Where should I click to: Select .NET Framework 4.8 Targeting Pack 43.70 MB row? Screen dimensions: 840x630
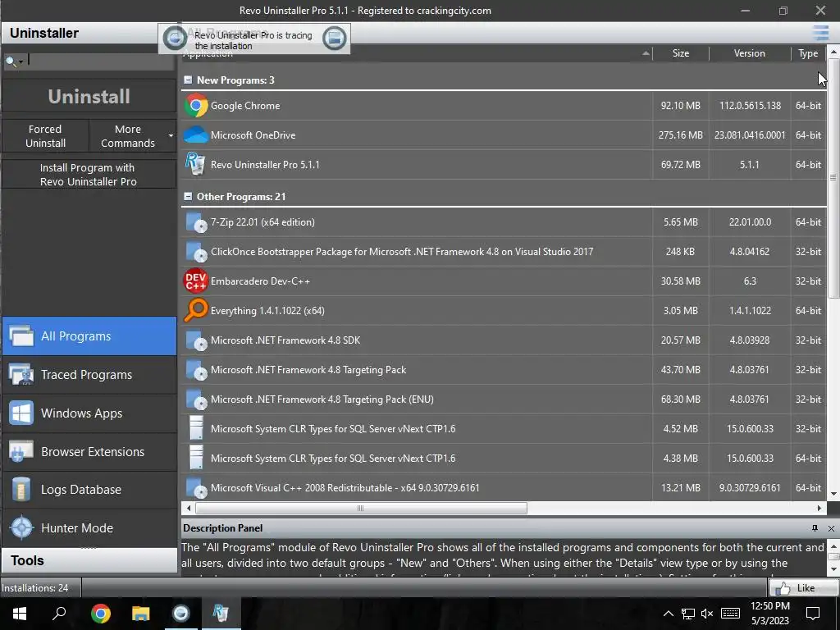coord(504,370)
